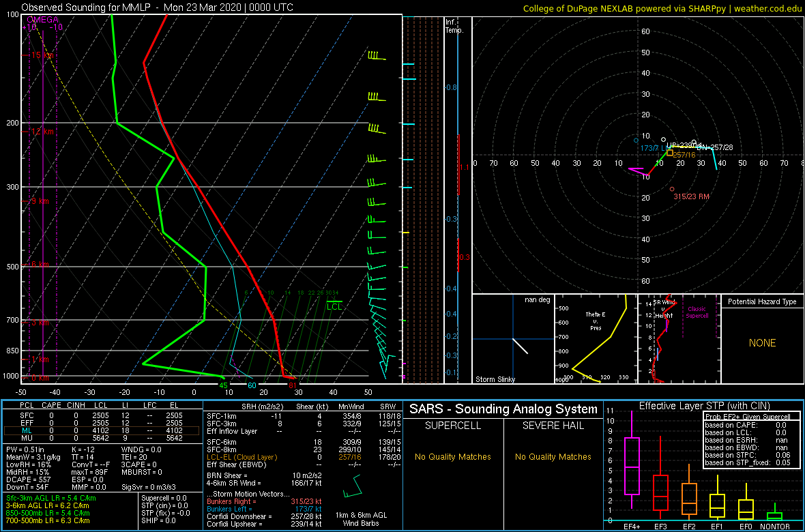Click the 'Prob EF2+ Given Supercell' header
Image resolution: width=805 pixels, height=532 pixels.
point(746,417)
